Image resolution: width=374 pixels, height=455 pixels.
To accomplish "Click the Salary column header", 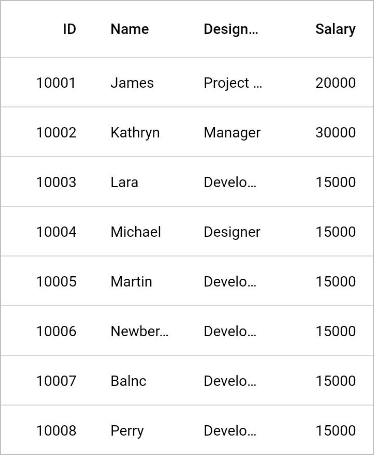I will [326, 29].
